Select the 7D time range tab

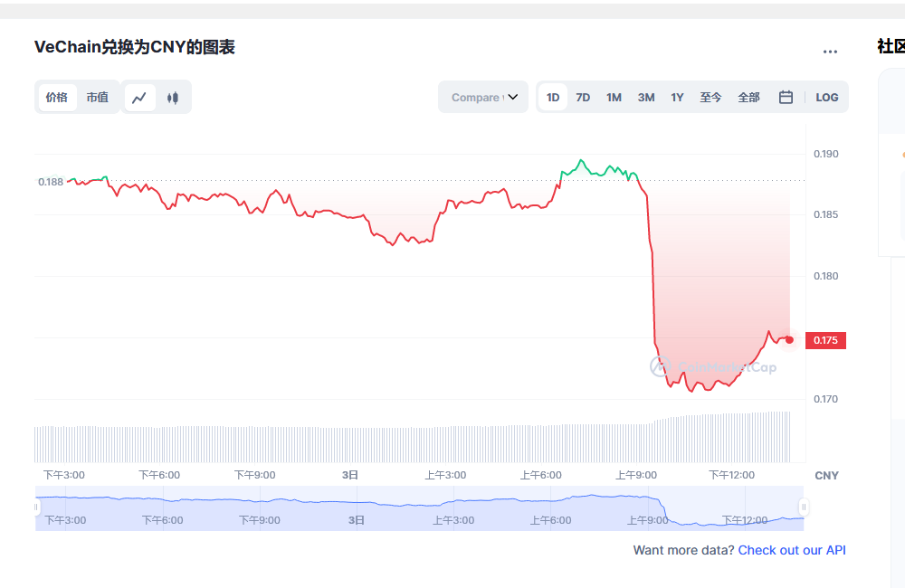pyautogui.click(x=583, y=98)
